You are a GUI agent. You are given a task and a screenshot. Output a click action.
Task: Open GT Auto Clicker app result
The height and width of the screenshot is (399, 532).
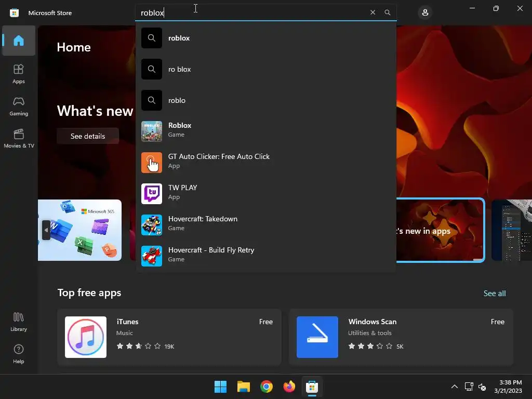pyautogui.click(x=266, y=163)
